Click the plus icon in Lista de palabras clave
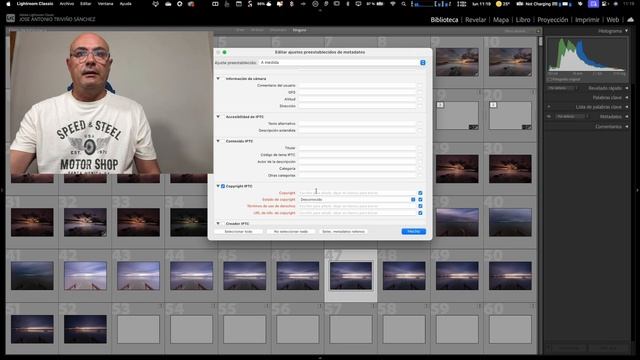 [x=549, y=107]
